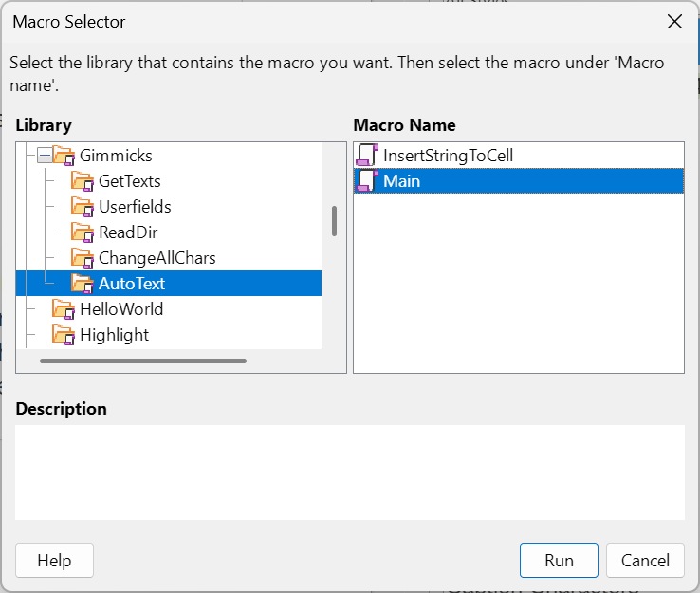Viewport: 700px width, 593px height.
Task: Collapse the Gimmicks library tree node
Action: click(x=45, y=156)
